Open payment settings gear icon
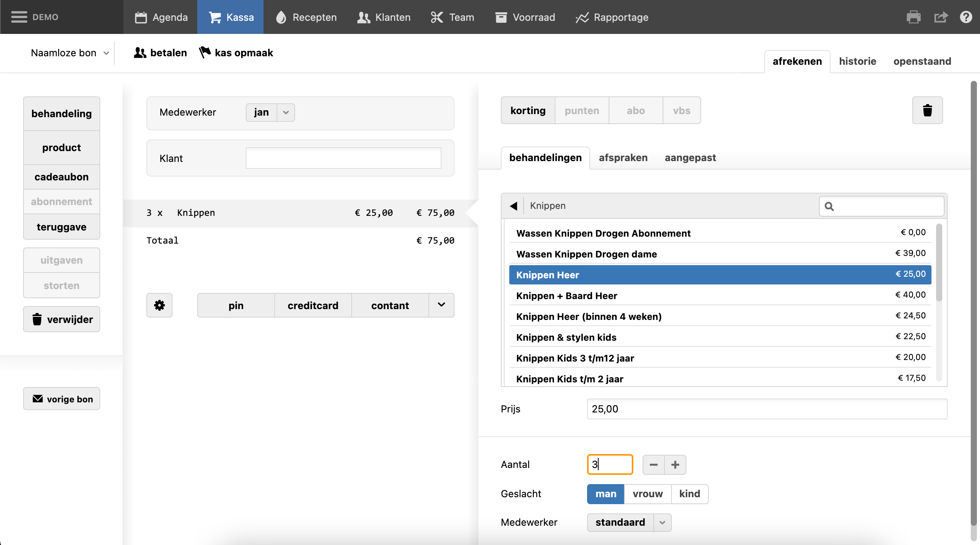This screenshot has height=545, width=980. tap(159, 305)
